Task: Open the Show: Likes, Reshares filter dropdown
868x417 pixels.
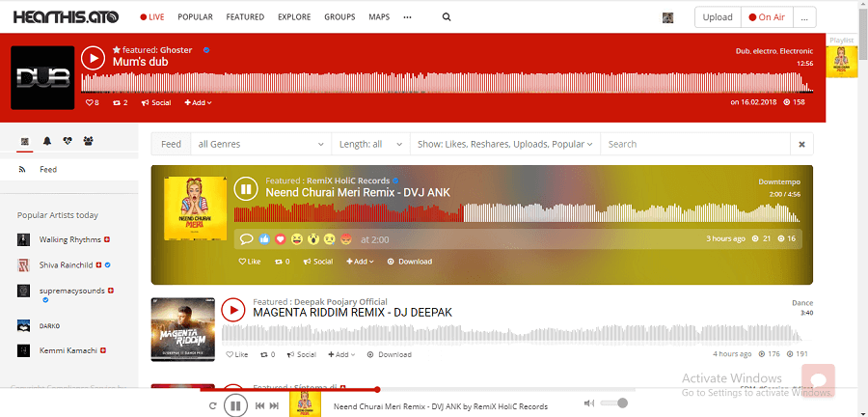Action: [x=505, y=144]
